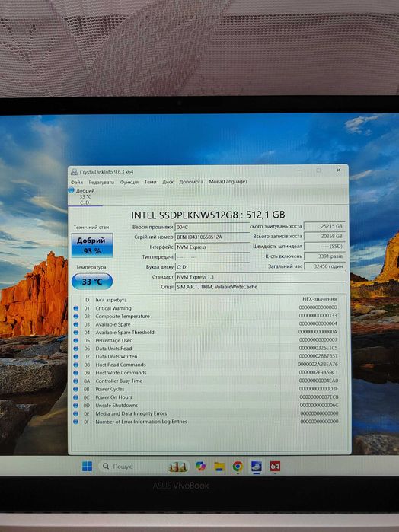The height and width of the screenshot is (532, 399).
Task: Select the C: D: disk tab
Action: click(85, 197)
